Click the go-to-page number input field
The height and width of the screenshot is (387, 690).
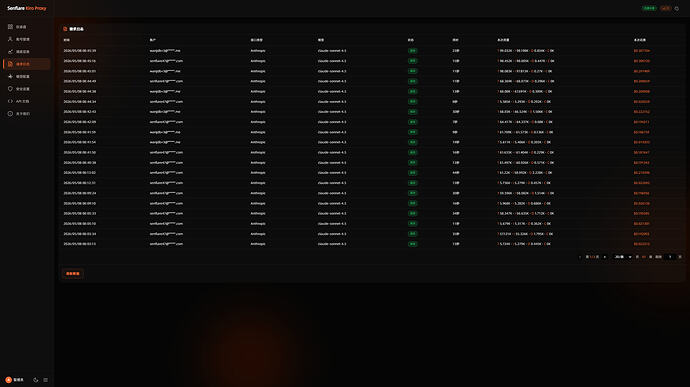coord(670,257)
